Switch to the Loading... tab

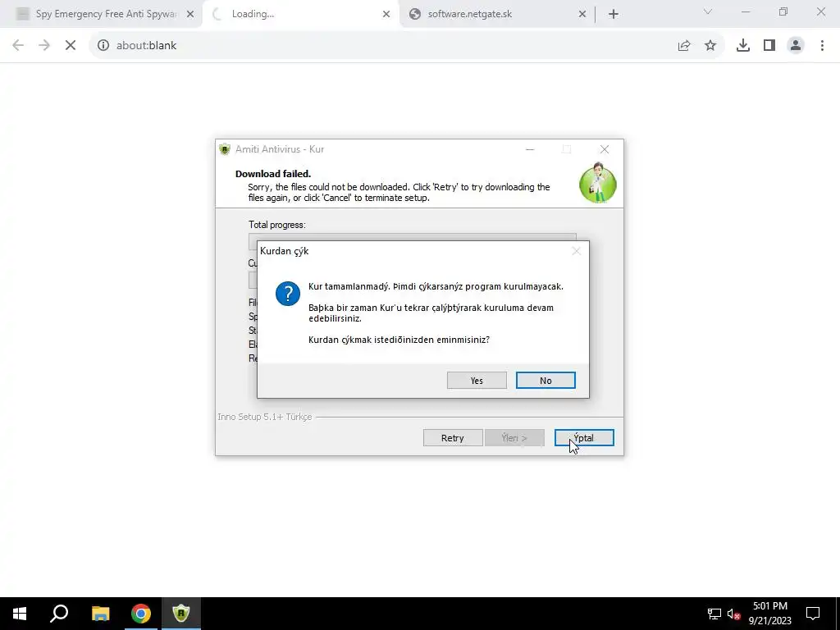[x=300, y=14]
